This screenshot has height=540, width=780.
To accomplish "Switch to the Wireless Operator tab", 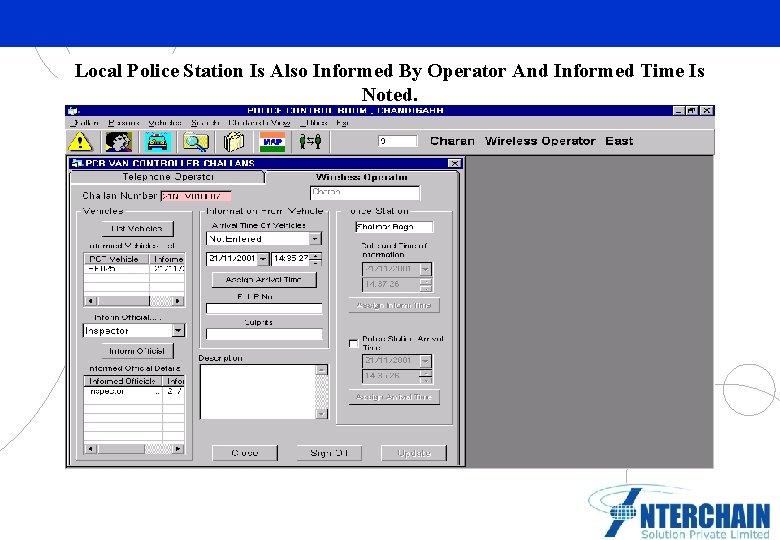I will tap(362, 177).
